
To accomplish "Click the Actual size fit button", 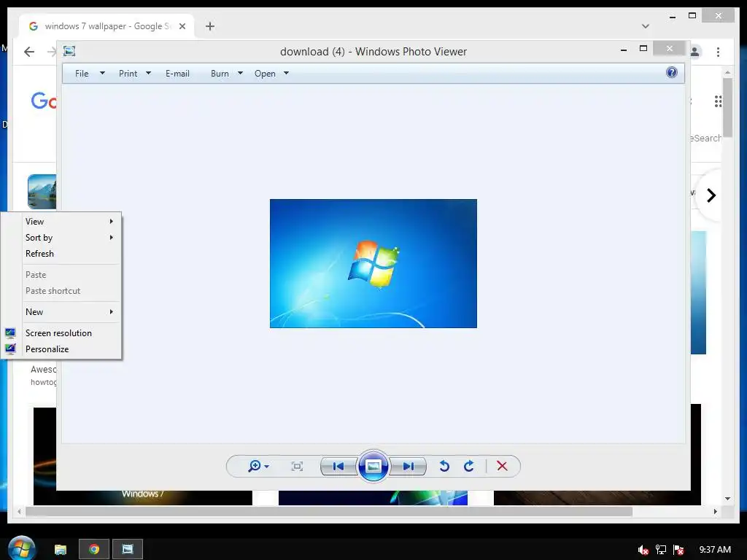I will tap(297, 466).
